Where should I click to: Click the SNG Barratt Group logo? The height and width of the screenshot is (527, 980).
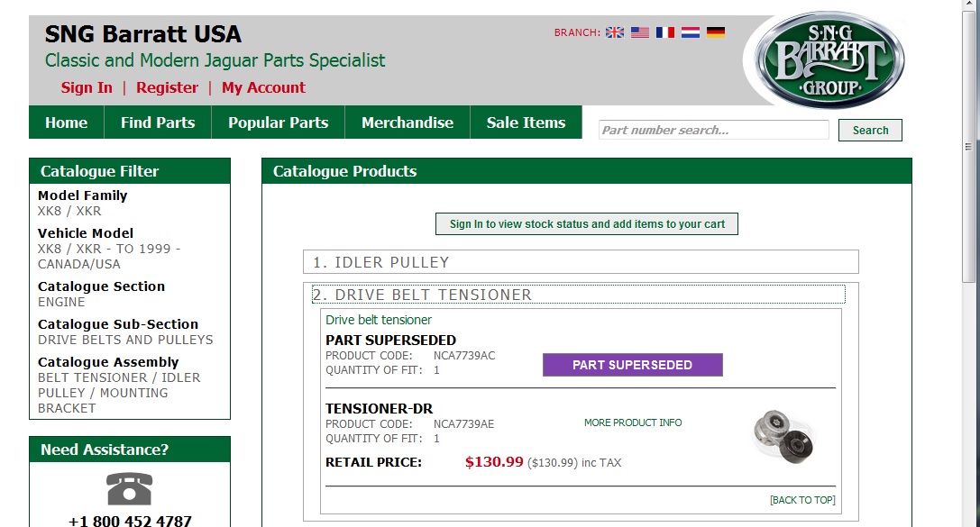[x=829, y=59]
